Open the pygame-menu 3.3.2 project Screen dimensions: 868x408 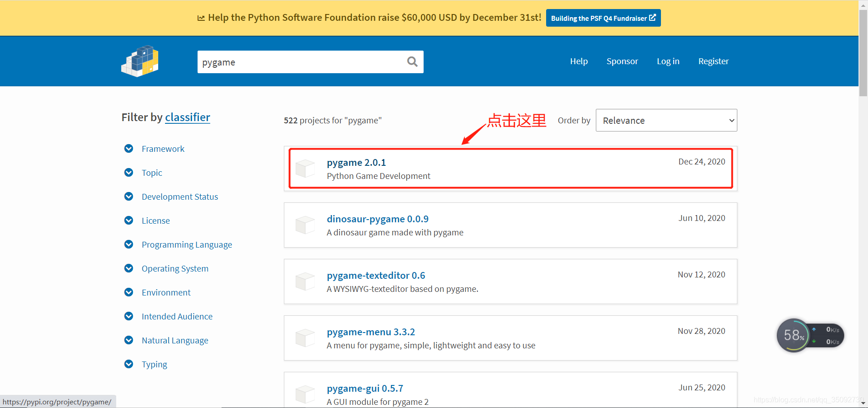click(371, 332)
